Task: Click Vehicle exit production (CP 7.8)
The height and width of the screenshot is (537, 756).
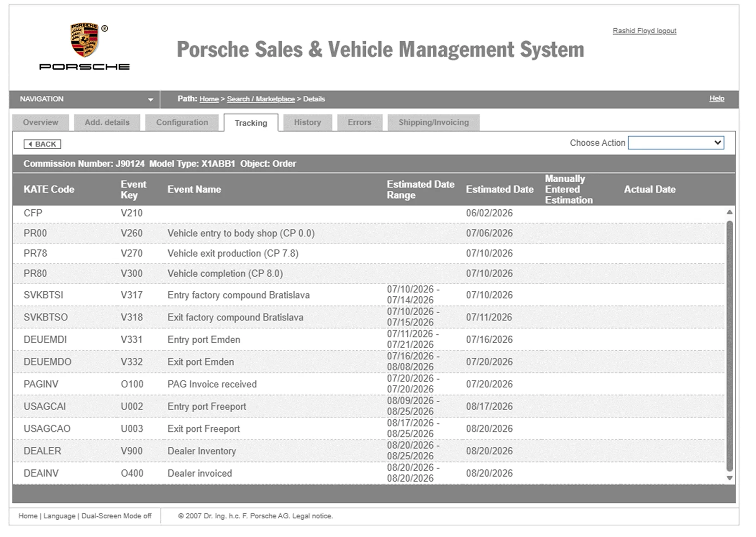Action: coord(233,254)
